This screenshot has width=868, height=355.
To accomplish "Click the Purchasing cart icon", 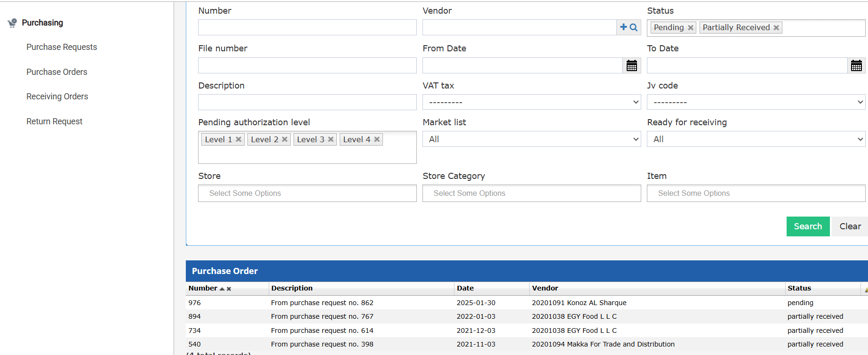I will click(x=12, y=23).
